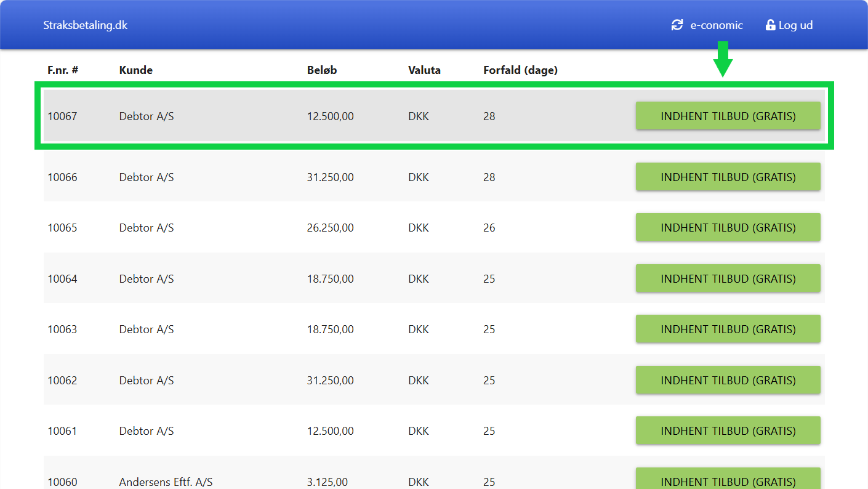Viewport: 868px width, 489px height.
Task: Click the Forfald (dage) column header
Action: click(520, 70)
